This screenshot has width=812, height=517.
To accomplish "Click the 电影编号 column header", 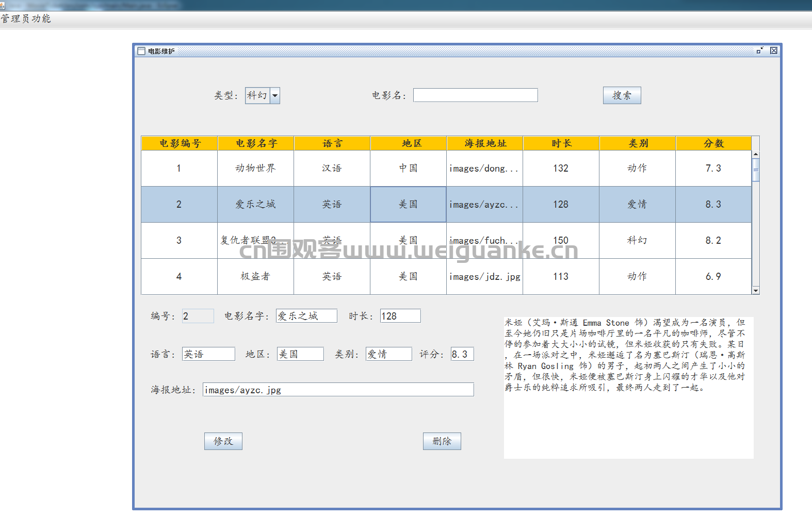I will point(180,143).
